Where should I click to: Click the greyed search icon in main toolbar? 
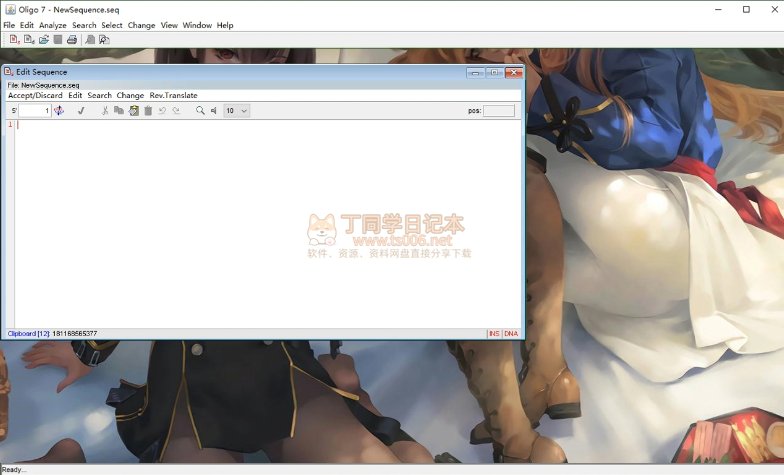click(90, 40)
